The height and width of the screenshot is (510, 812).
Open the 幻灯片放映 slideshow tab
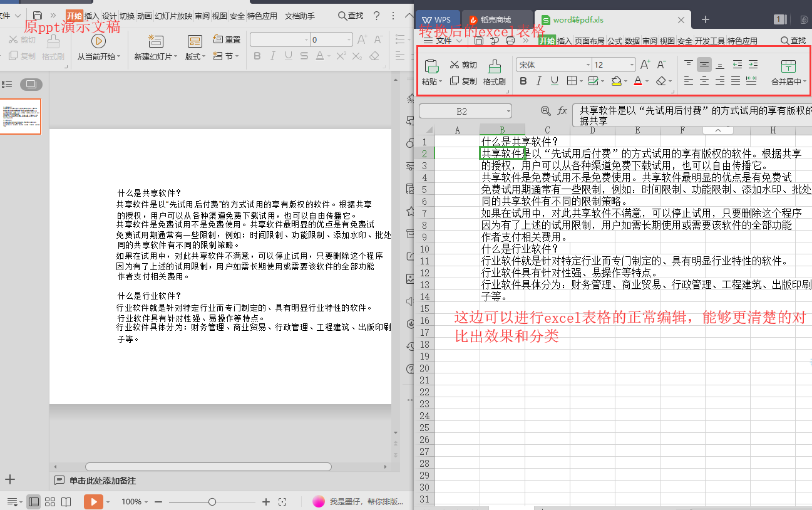pyautogui.click(x=173, y=16)
